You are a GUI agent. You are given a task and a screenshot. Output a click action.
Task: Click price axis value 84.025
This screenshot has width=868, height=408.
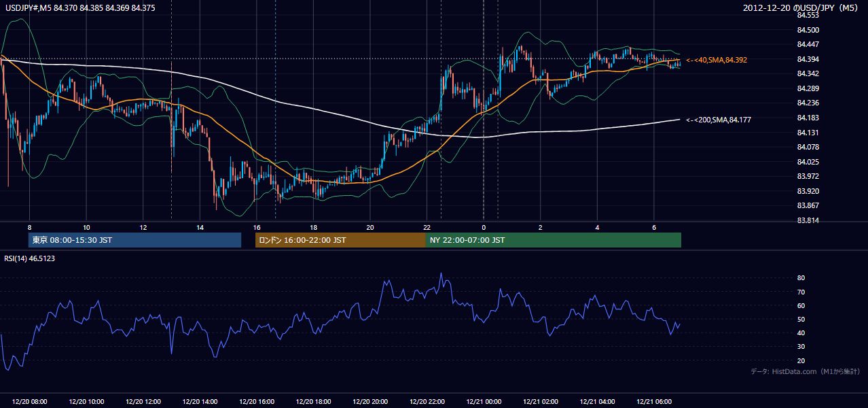coord(809,162)
